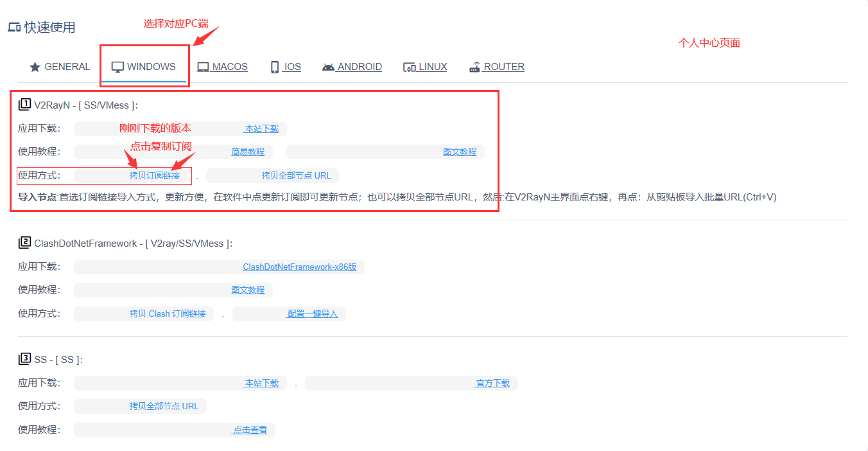The width and height of the screenshot is (868, 451).
Task: Open ClashDotNetFramework 图文教程 link
Action: (x=248, y=290)
